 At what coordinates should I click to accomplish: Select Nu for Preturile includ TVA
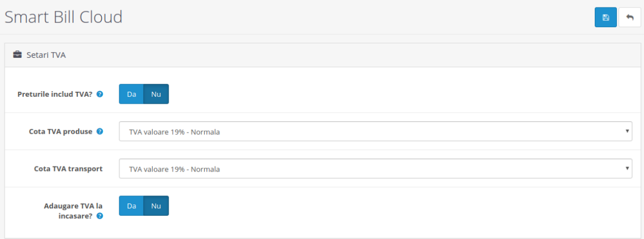[x=156, y=94]
